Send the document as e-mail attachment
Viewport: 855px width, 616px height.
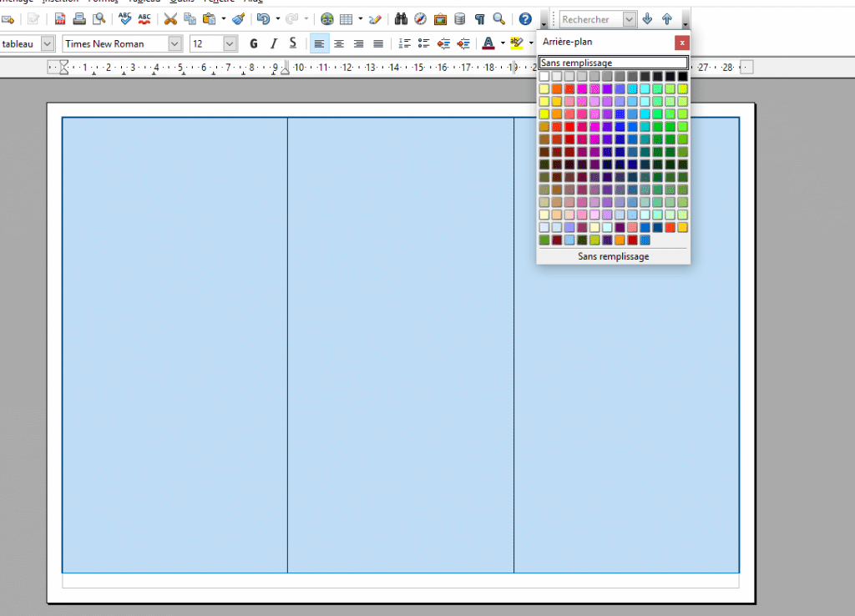pos(8,20)
